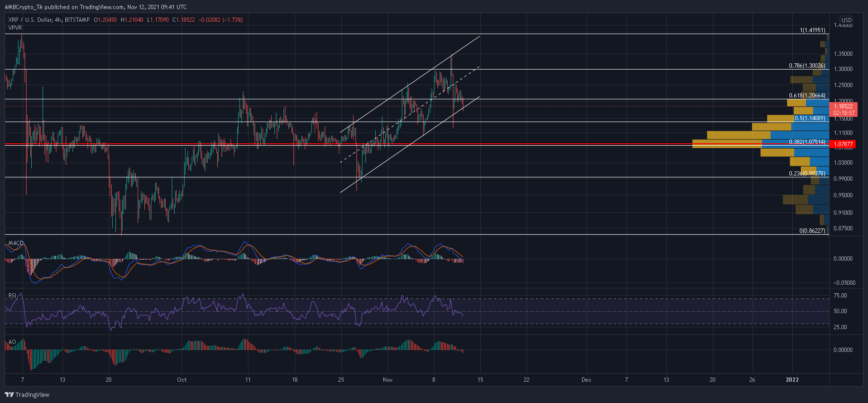Click the 1.11000 price axis value
Image resolution: width=868 pixels, height=403 pixels.
click(843, 133)
